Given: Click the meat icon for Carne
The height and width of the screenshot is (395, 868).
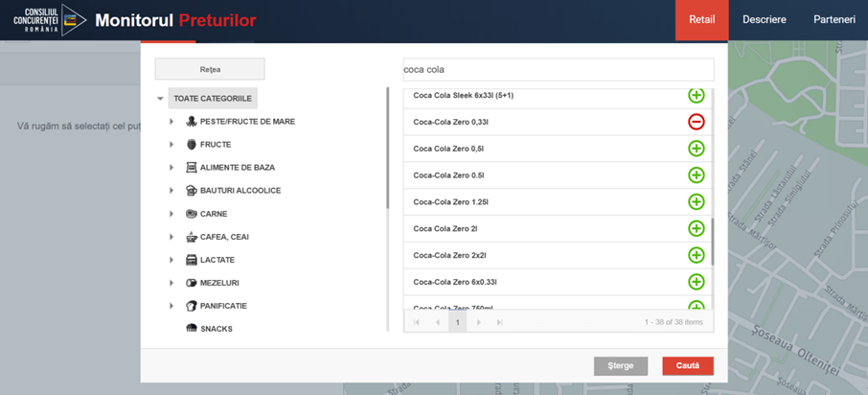Looking at the screenshot, I should 191,214.
